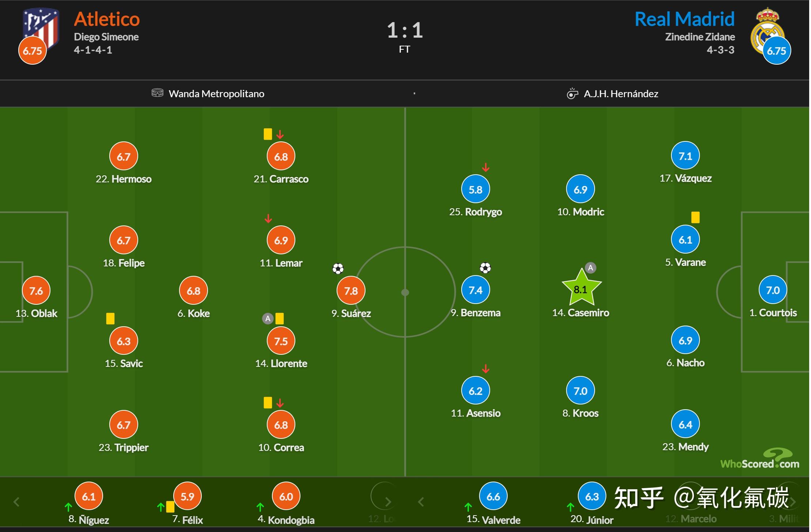Click the Atletico Madrid club crest

click(41, 28)
